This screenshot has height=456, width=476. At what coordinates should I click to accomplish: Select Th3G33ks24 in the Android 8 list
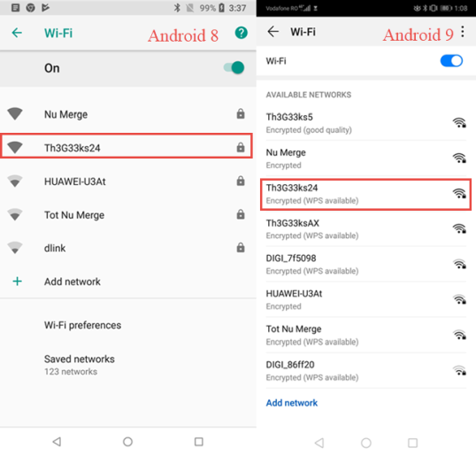[x=127, y=146]
